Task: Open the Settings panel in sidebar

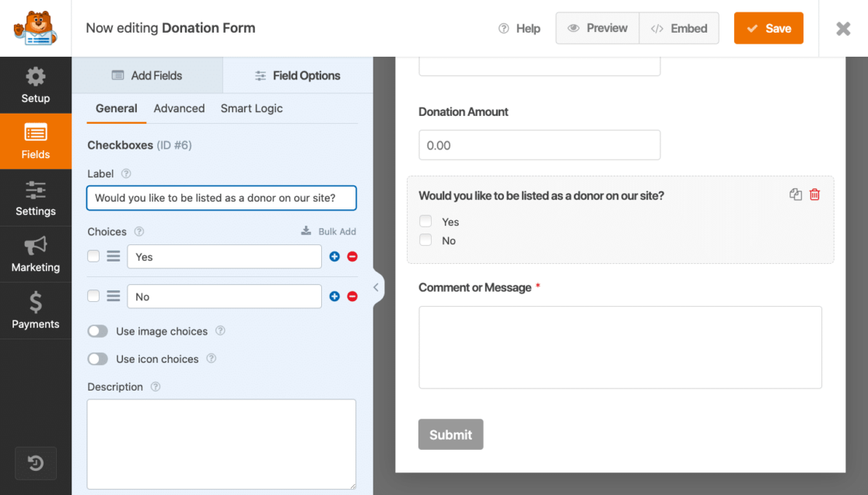Action: click(x=36, y=198)
